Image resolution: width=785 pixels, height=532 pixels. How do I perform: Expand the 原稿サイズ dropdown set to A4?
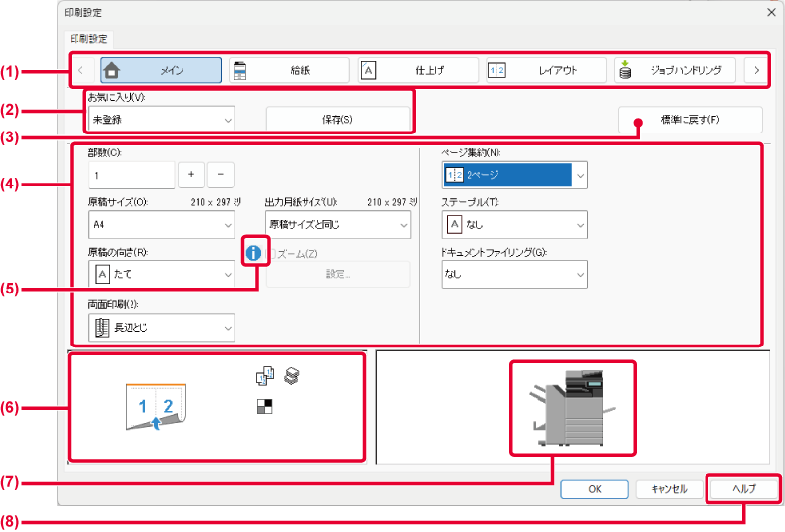click(x=162, y=224)
